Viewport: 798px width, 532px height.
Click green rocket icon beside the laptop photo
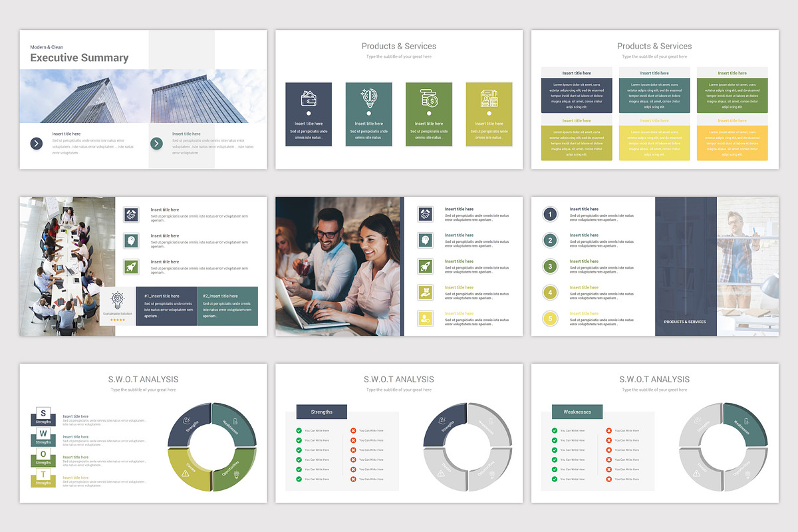pos(426,266)
